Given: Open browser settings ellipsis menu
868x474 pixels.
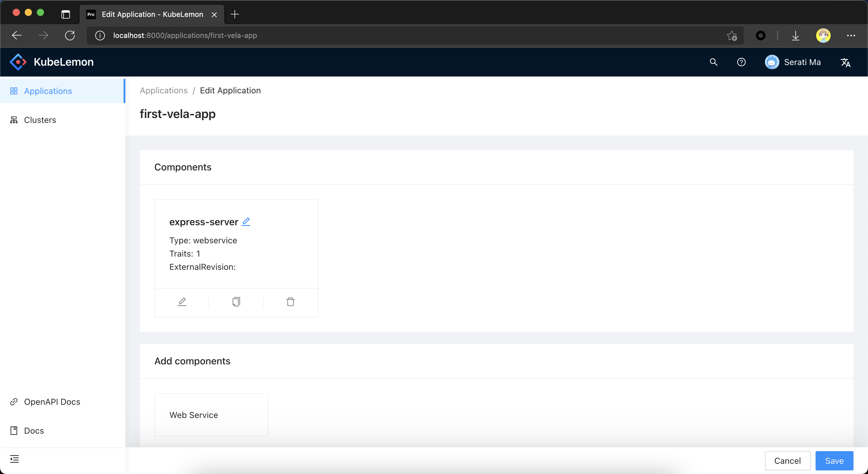Looking at the screenshot, I should tap(851, 35).
